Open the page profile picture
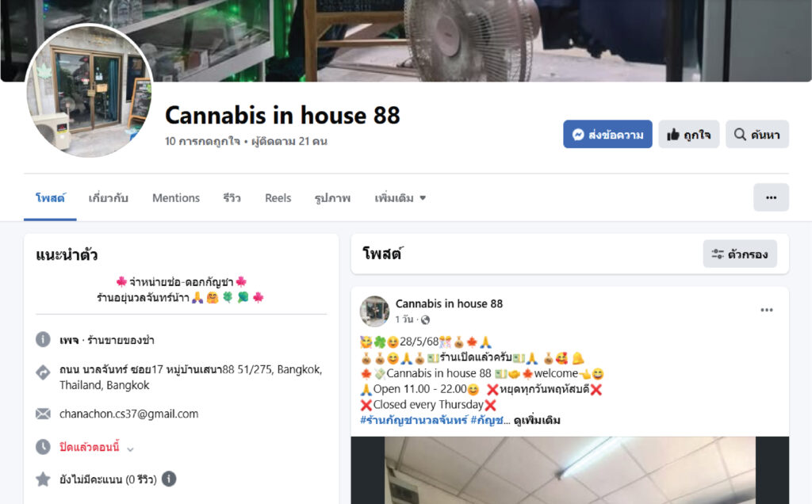Image resolution: width=812 pixels, height=504 pixels. click(90, 90)
